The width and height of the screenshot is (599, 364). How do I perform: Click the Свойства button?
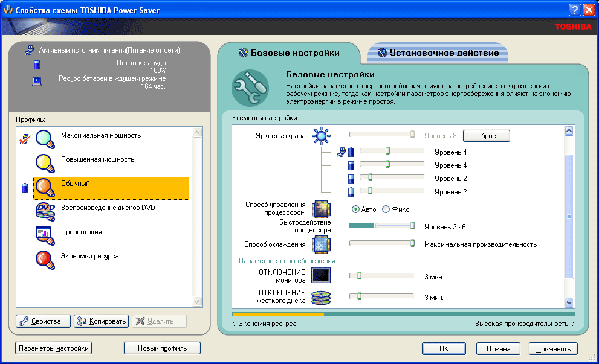pos(43,321)
